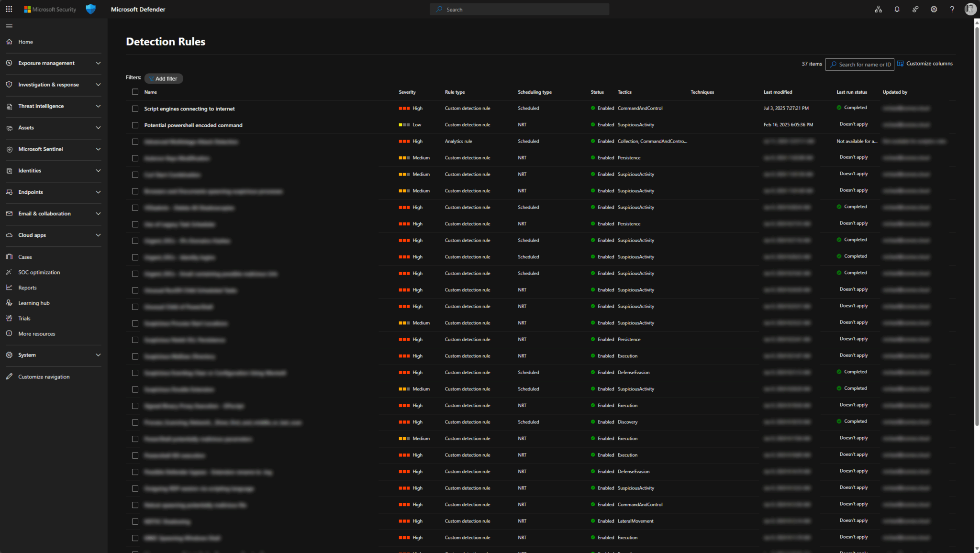The width and height of the screenshot is (980, 553).
Task: Select all rules with the header checkbox
Action: point(135,92)
